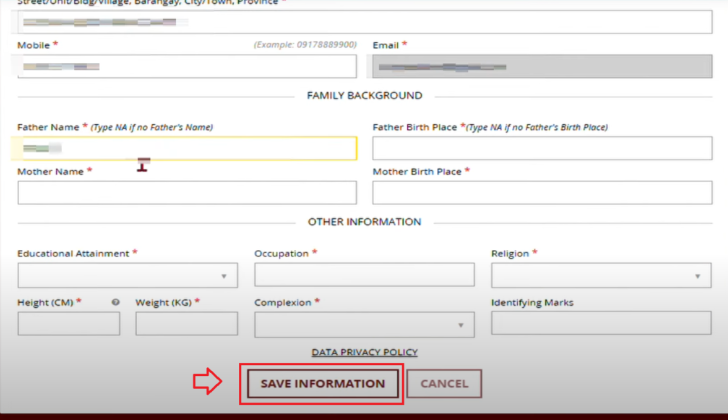
Task: Open the Data Privacy Policy link
Action: coord(364,352)
